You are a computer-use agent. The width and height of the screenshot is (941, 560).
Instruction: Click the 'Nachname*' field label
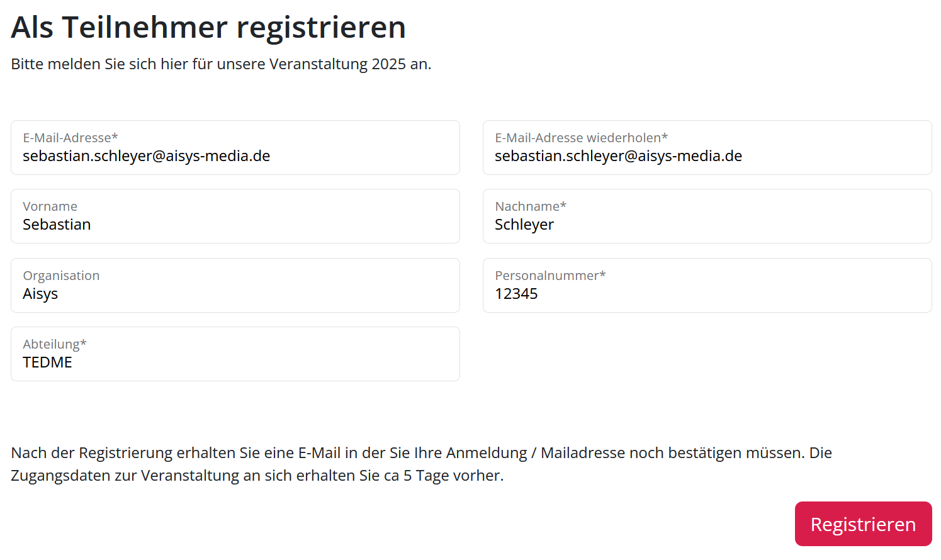[x=531, y=206]
